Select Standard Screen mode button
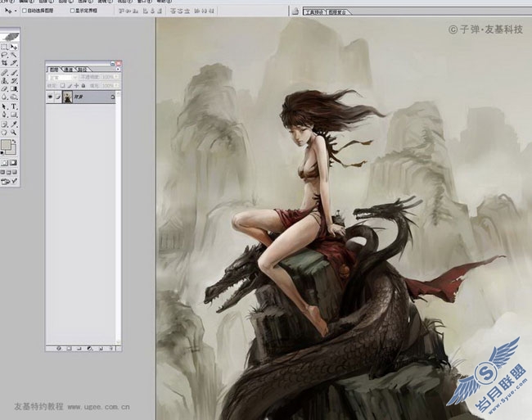Screen dimensions: 532x420 point(2,172)
